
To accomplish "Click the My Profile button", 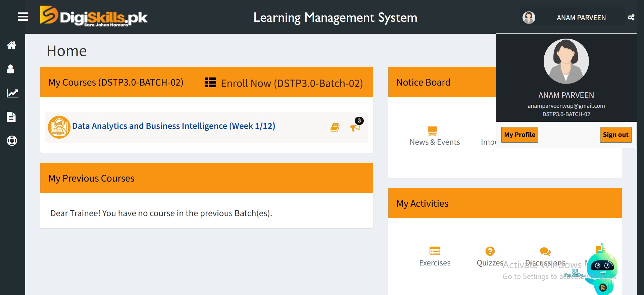I will click(519, 135).
